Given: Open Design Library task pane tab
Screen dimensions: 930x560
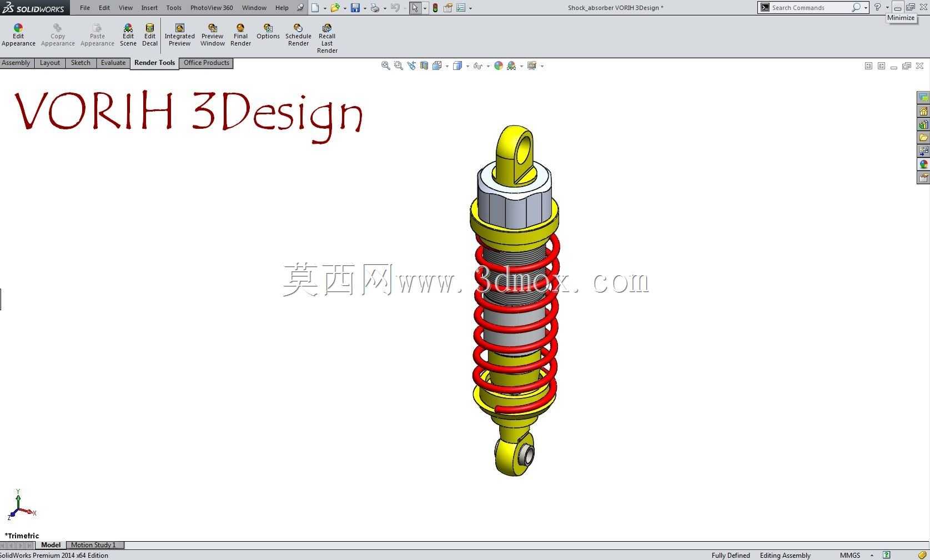Looking at the screenshot, I should (x=923, y=124).
